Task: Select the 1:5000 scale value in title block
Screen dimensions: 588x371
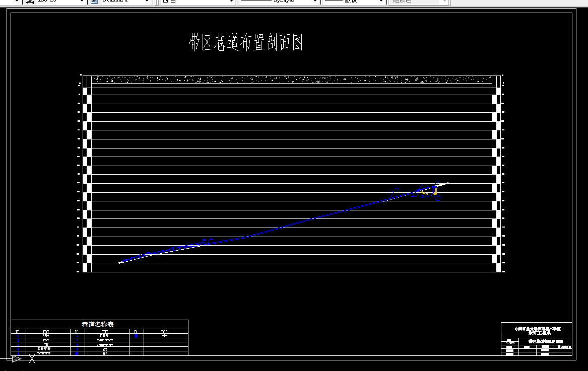Action: click(x=510, y=343)
